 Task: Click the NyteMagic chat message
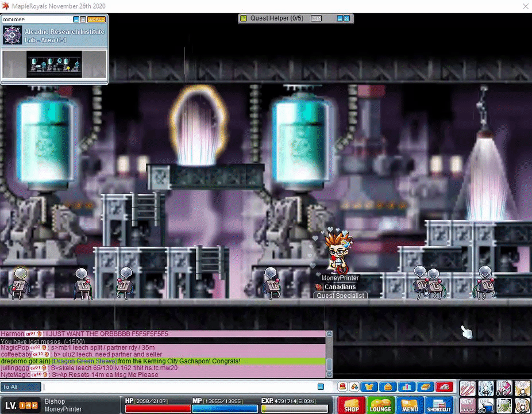[79, 374]
